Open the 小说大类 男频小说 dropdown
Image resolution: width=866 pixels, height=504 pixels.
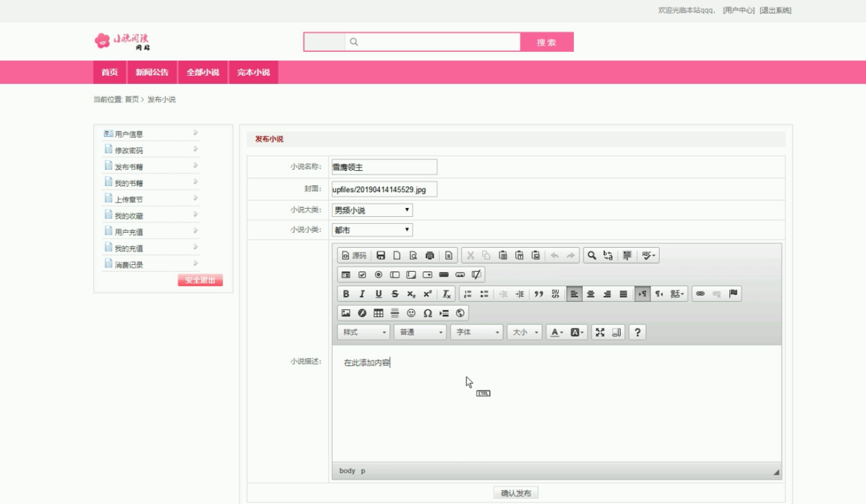(x=372, y=210)
